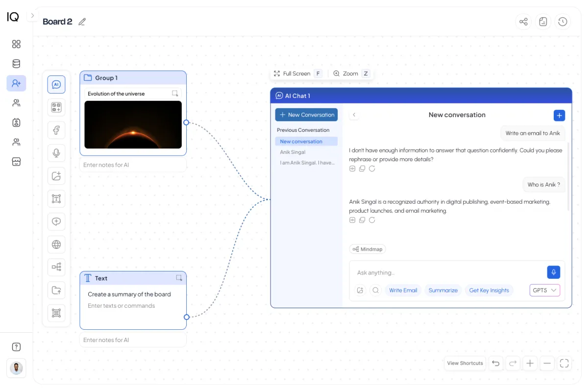
Task: Click the 'Create a summary of the board' text
Action: pos(129,294)
